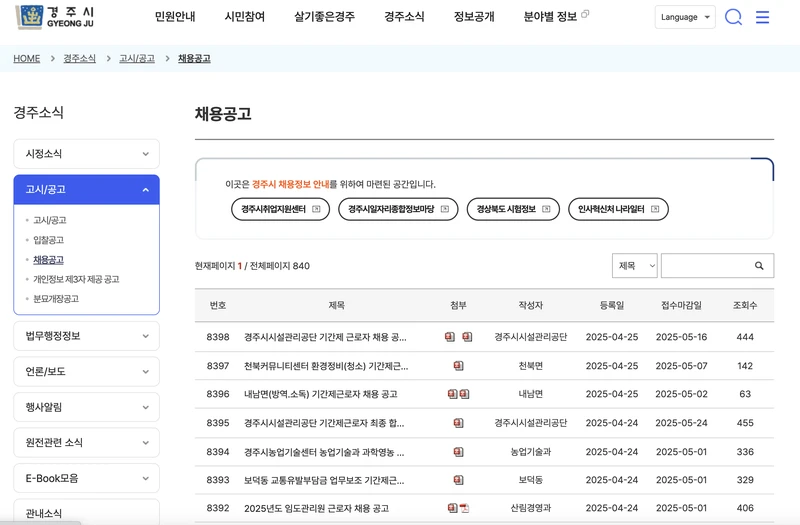Open post 보덕동 교통유발부담금 업무보조 기간제근
This screenshot has width=800, height=525.
(324, 480)
